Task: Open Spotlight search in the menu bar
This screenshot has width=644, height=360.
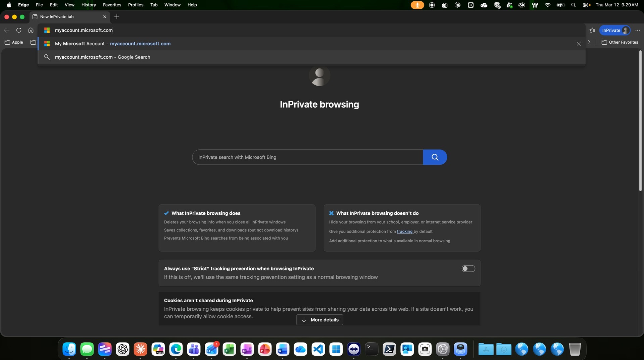Action: pyautogui.click(x=574, y=5)
